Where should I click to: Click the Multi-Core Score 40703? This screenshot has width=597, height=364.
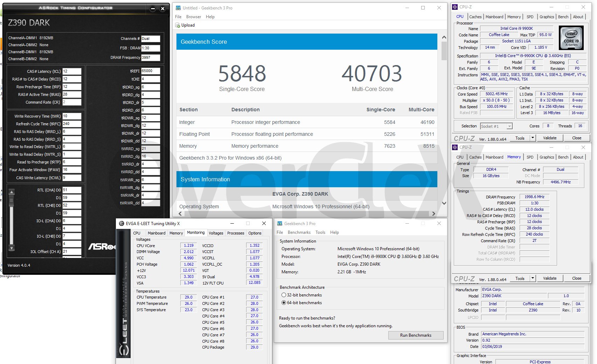point(372,73)
